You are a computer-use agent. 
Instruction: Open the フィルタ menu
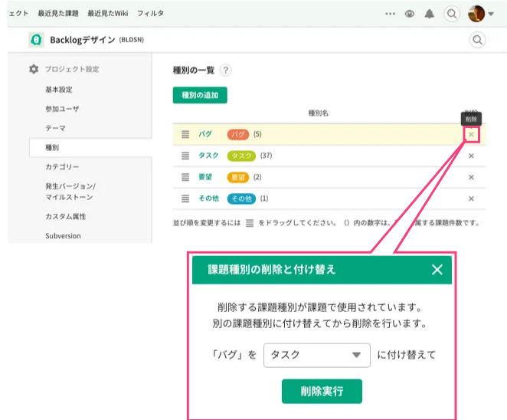click(150, 13)
